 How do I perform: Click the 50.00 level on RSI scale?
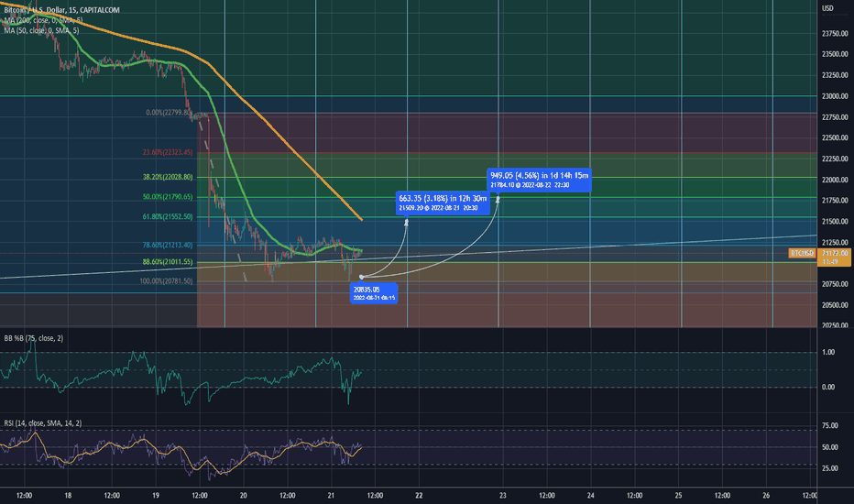click(x=830, y=447)
